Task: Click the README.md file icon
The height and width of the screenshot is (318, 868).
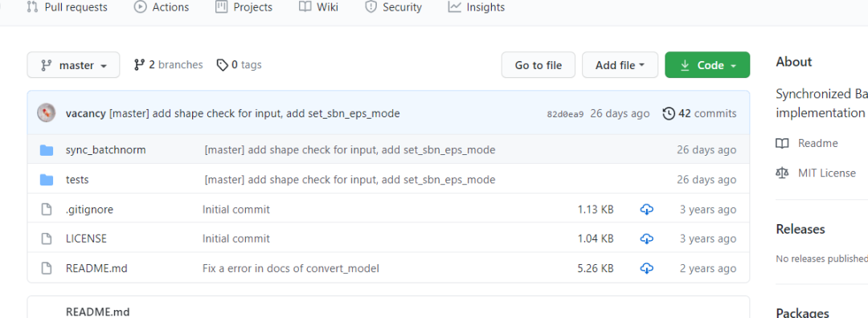Action: click(x=47, y=269)
